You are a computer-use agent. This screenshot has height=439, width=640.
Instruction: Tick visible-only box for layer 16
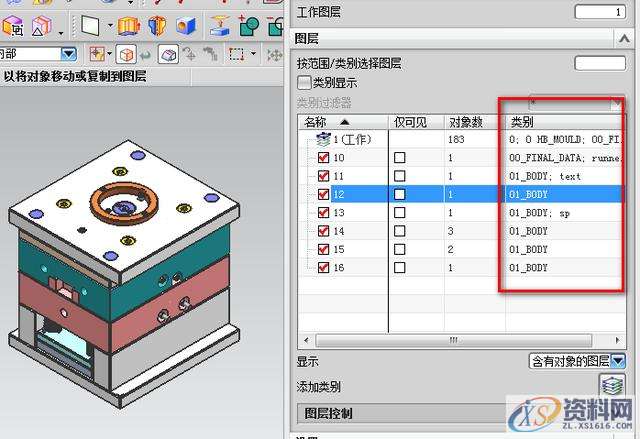coord(400,268)
